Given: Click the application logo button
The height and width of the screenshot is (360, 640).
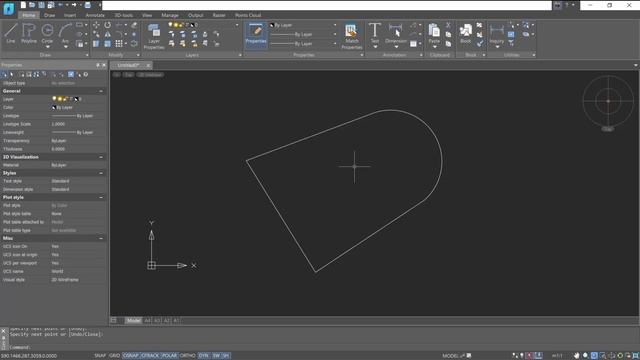Looking at the screenshot, I should point(8,8).
